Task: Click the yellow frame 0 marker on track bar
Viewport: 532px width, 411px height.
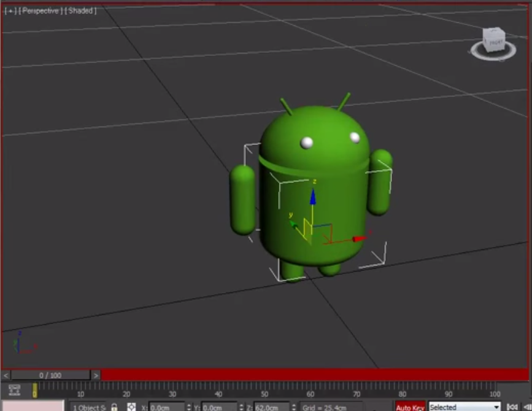Action: coord(34,390)
